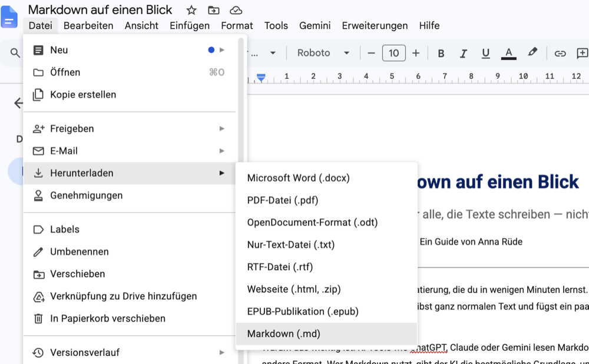
Task: Add a comment with the plus-box icon
Action: click(583, 54)
